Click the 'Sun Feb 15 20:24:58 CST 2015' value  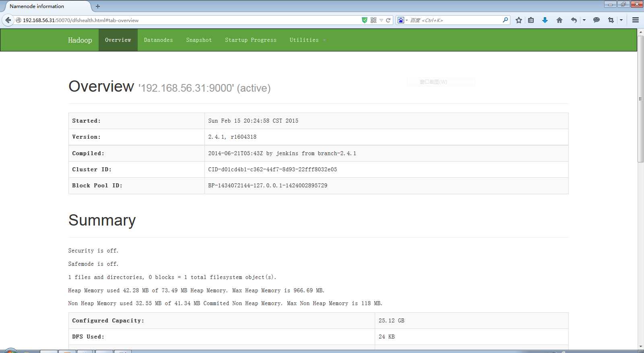(253, 121)
